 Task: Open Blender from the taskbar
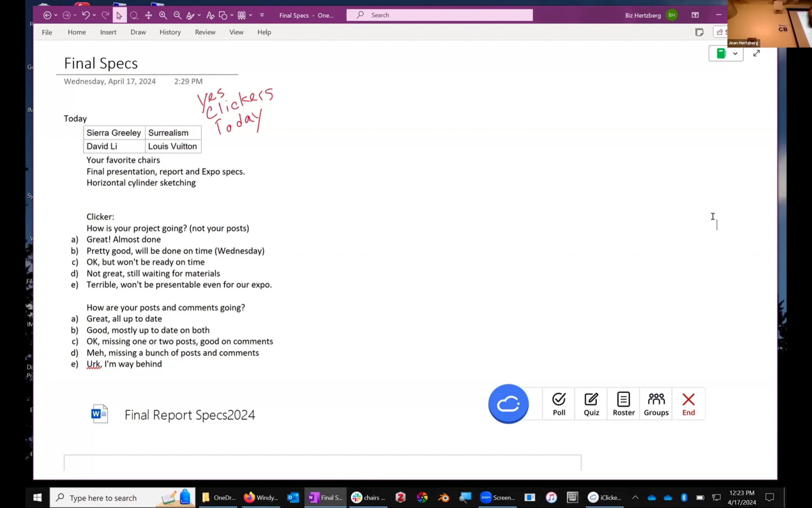443,498
